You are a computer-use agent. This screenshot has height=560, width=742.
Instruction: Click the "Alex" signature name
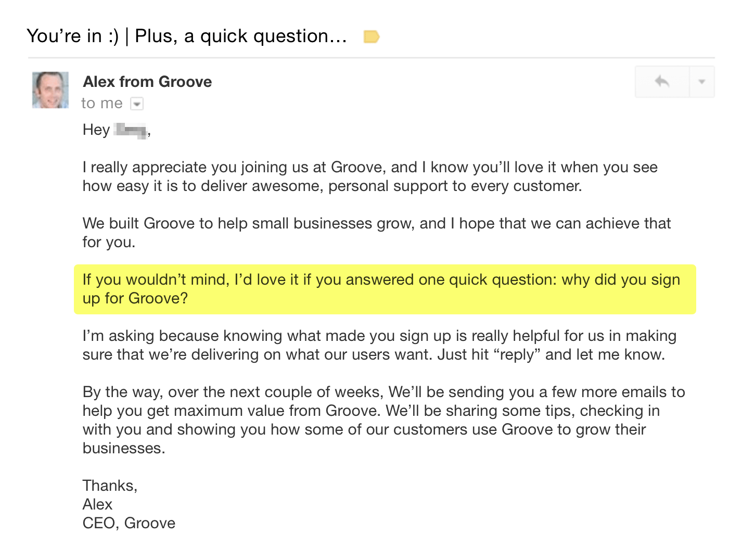pos(97,504)
